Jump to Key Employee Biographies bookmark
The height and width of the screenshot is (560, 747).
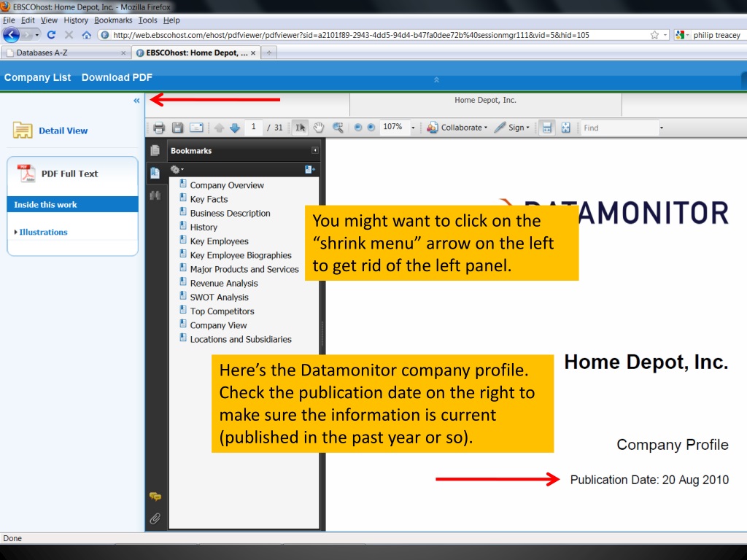click(241, 255)
